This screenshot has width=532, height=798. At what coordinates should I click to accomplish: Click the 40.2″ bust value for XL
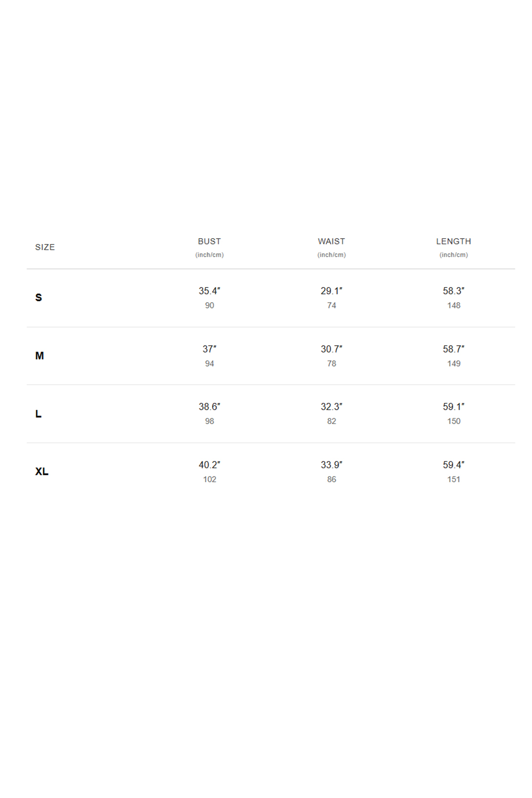tap(209, 465)
